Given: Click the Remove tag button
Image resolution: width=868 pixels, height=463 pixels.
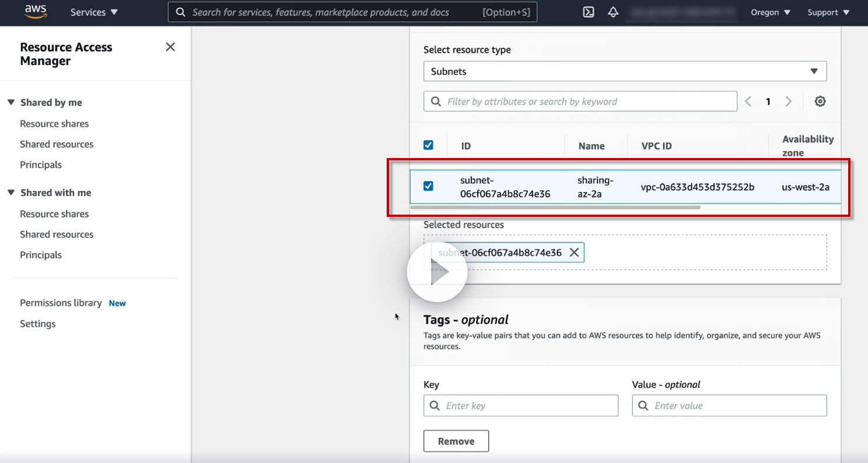Looking at the screenshot, I should (456, 441).
